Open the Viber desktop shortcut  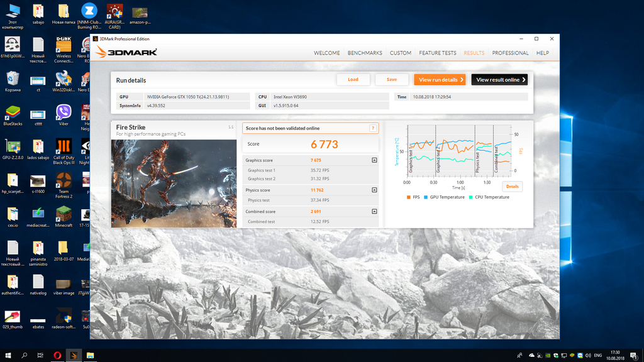(64, 113)
